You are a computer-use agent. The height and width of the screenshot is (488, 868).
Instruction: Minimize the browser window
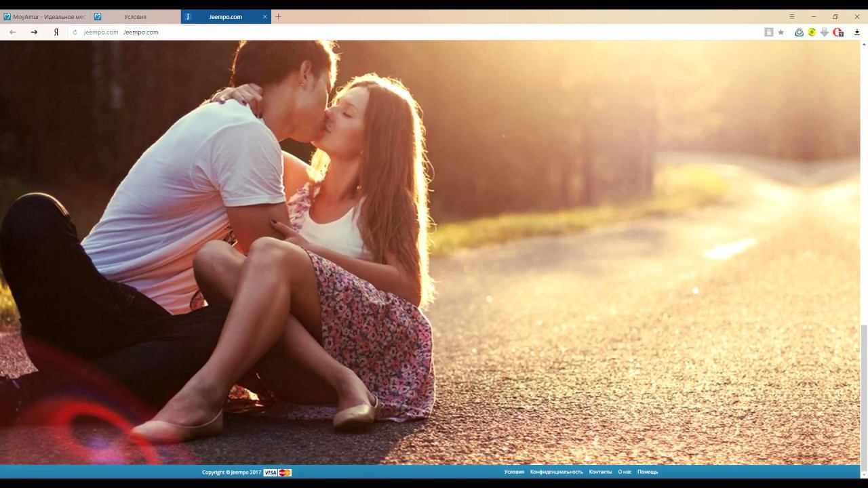tap(813, 17)
